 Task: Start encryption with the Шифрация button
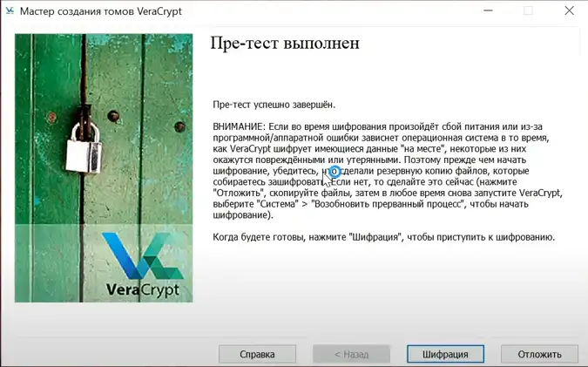[x=445, y=355]
